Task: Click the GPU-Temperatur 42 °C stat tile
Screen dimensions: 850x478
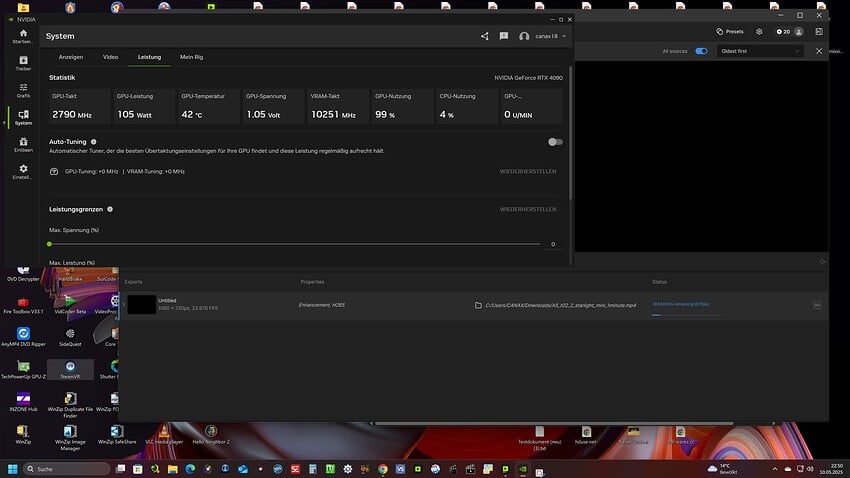Action: 209,106
